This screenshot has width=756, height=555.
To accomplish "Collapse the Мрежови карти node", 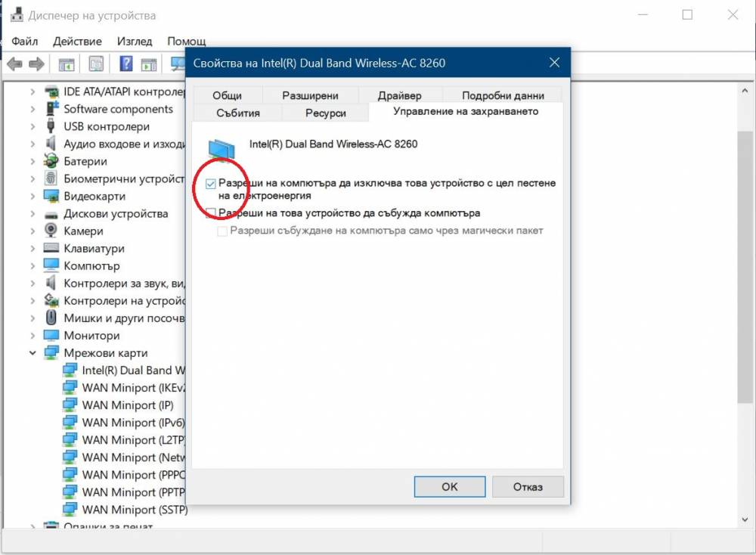I will click(33, 352).
